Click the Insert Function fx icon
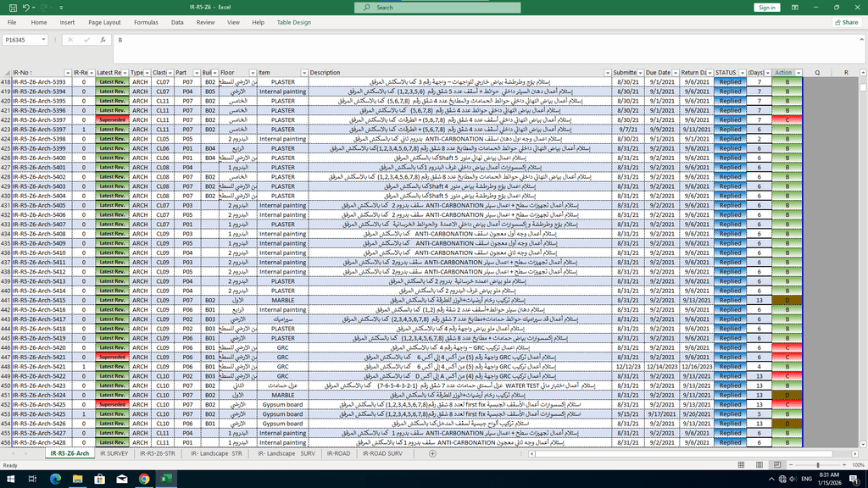The width and height of the screenshot is (868, 488). click(103, 40)
